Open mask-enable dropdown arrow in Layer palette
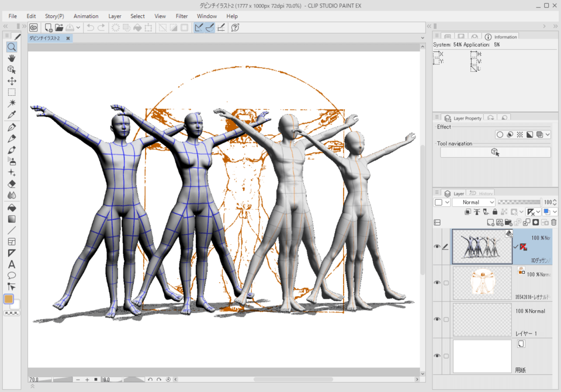Image resolution: width=561 pixels, height=392 pixels. (x=521, y=211)
